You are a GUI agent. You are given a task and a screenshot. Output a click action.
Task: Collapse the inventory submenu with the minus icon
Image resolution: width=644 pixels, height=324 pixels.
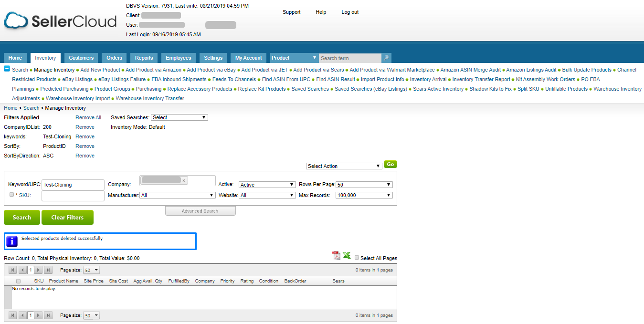7,69
